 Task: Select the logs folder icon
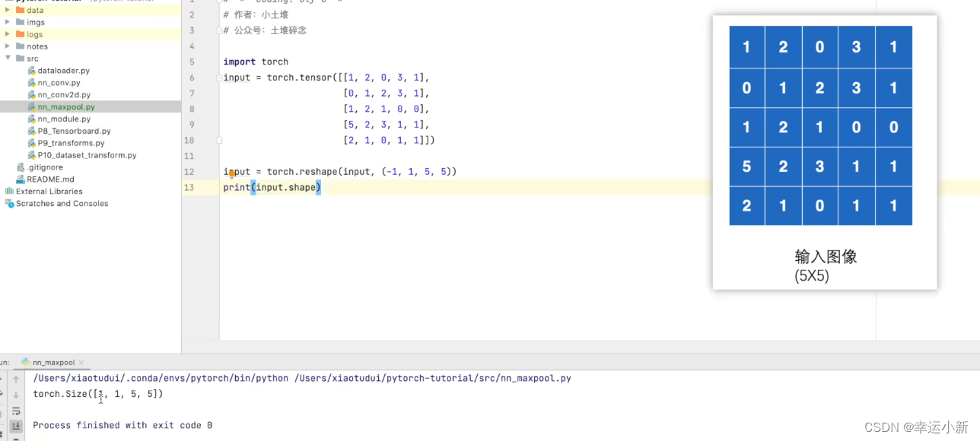(19, 34)
